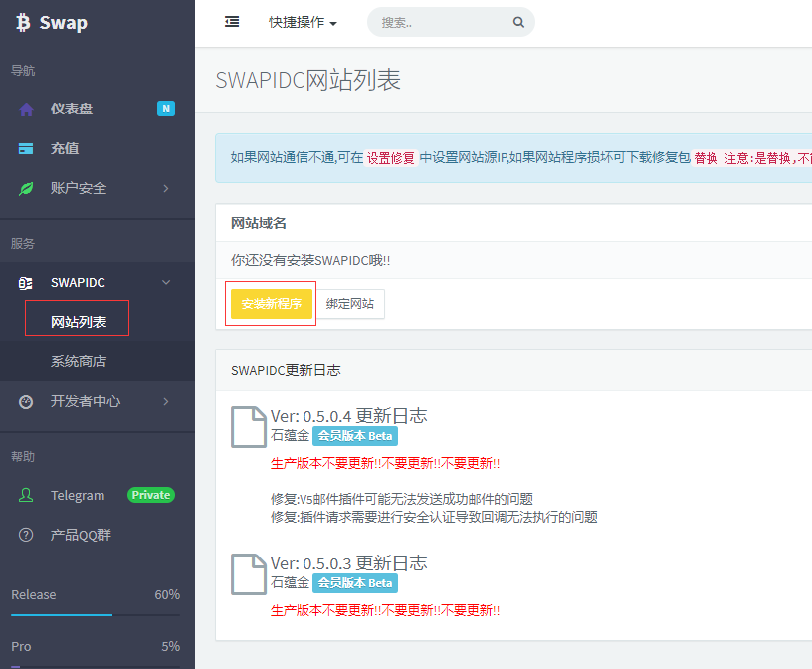Click the SWAPIDC更新日志 panel title
812x669 pixels.
point(286,370)
